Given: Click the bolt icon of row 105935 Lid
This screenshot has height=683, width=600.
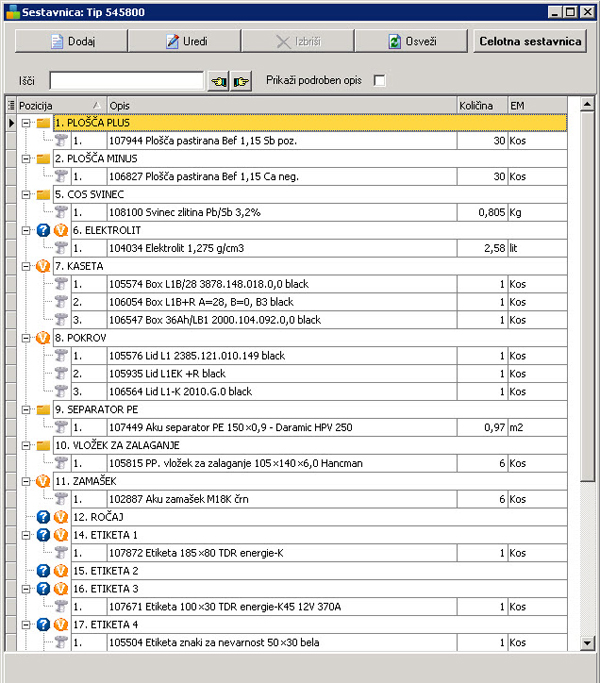Looking at the screenshot, I should pyautogui.click(x=61, y=374).
